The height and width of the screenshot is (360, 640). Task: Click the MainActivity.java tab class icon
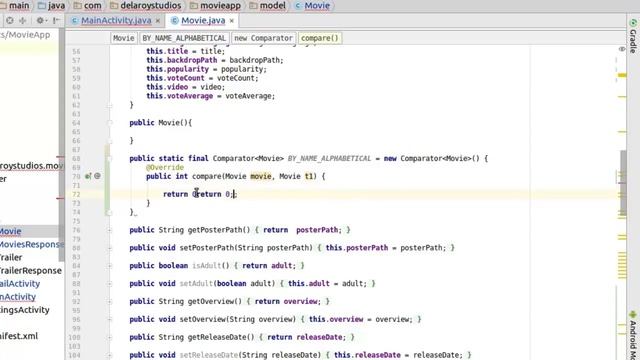tap(74, 20)
